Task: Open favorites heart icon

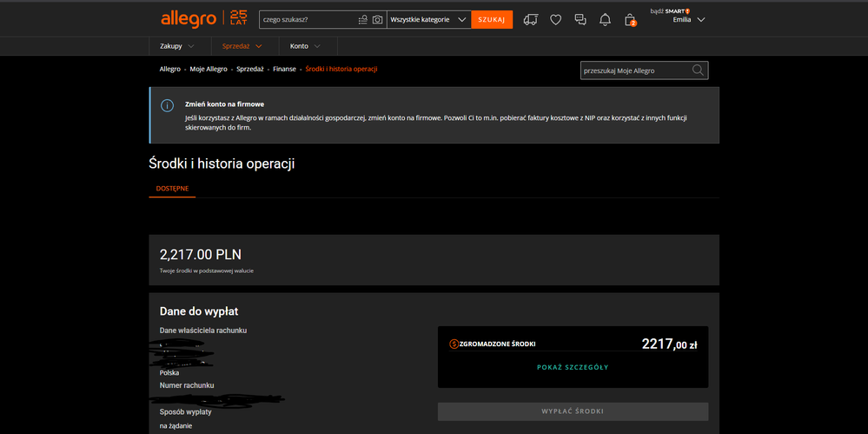Action: pos(556,20)
